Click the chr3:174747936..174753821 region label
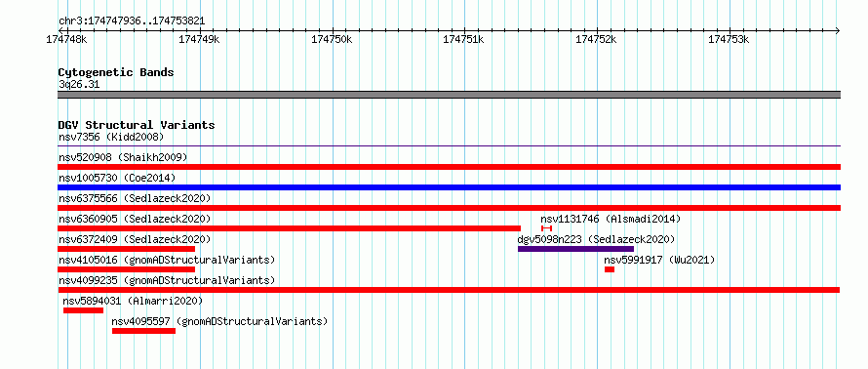 click(x=132, y=21)
